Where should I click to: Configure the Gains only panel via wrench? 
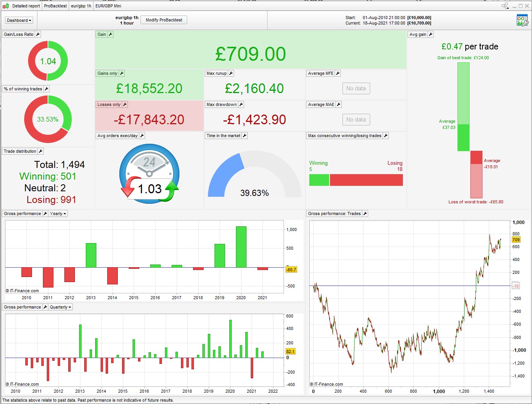(x=122, y=73)
